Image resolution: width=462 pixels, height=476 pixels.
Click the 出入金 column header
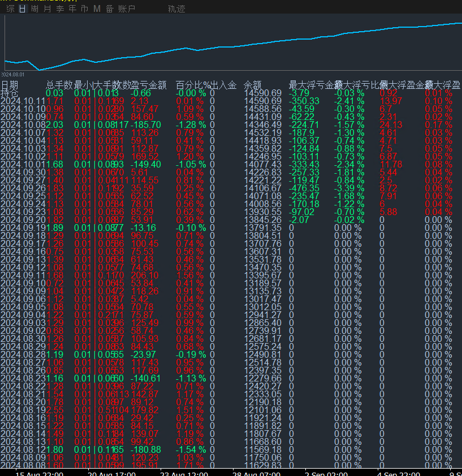tap(223, 85)
